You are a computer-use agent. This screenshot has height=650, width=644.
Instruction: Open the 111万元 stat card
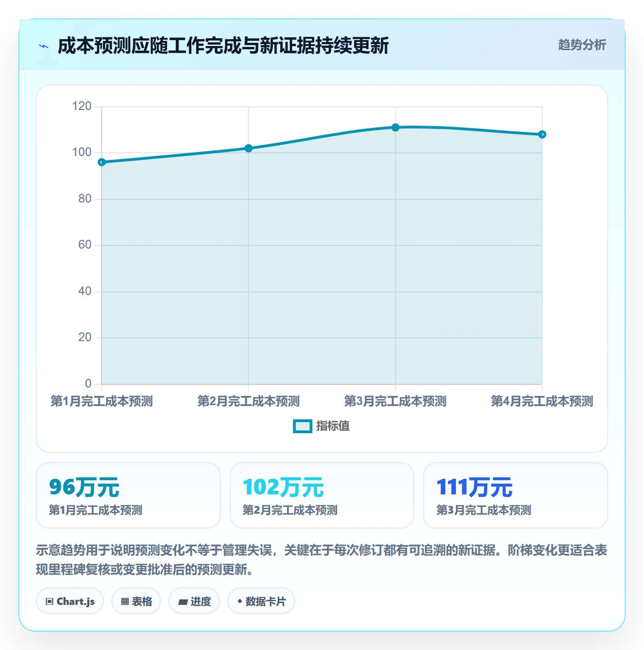click(516, 495)
